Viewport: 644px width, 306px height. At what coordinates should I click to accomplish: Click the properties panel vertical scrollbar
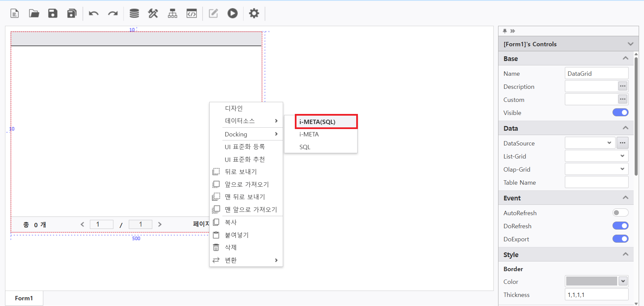[636, 116]
